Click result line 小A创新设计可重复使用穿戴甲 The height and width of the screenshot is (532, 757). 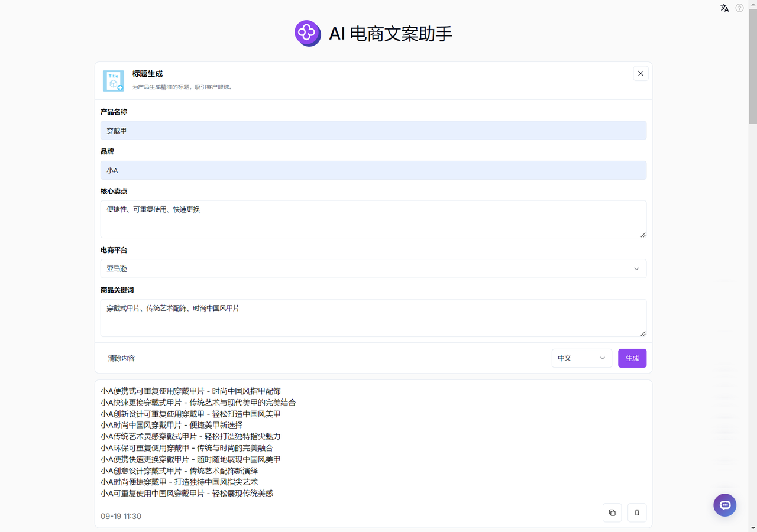[190, 414]
